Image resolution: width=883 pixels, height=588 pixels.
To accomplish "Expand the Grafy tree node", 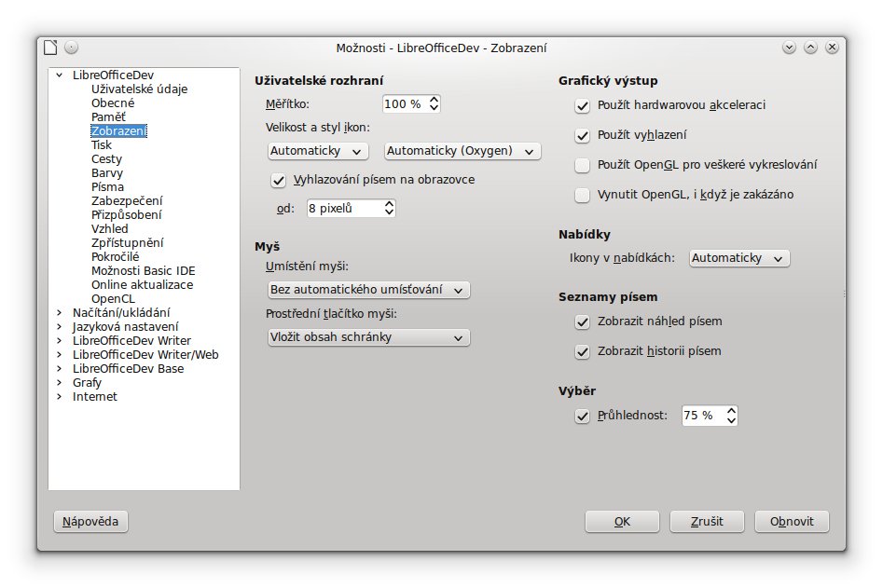I will tap(59, 383).
